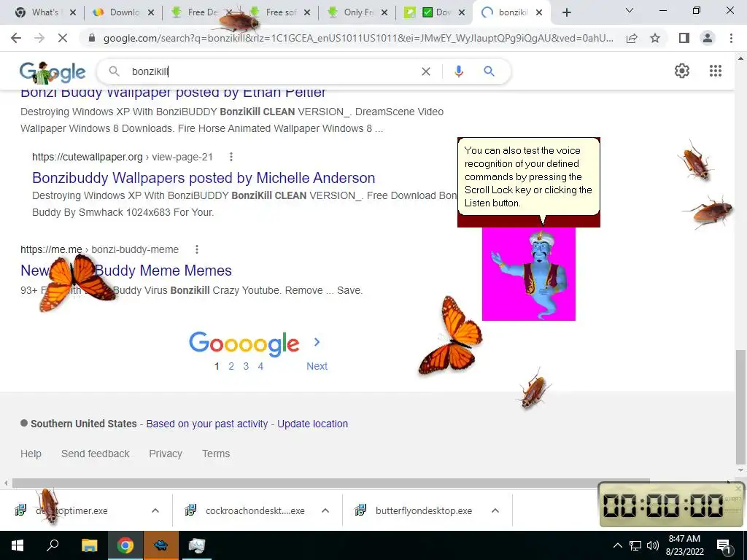747x560 pixels.
Task: Open Bonzibuddy Wallpapers by Michelle Anderson
Action: (x=204, y=178)
